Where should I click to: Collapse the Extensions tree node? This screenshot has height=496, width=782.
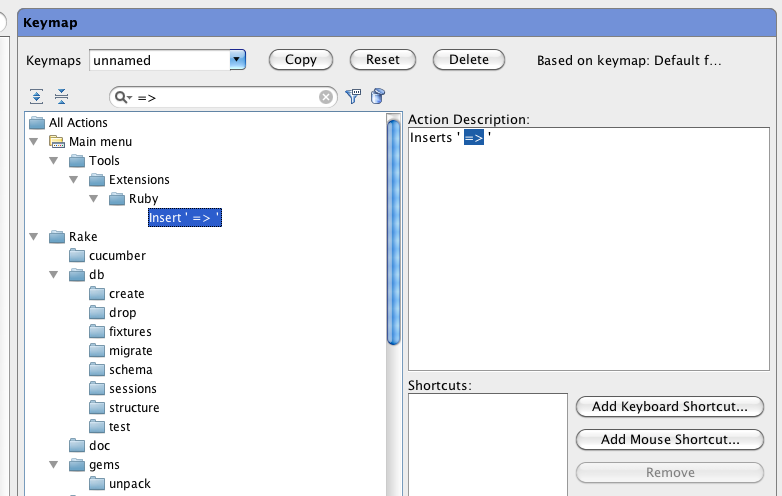point(74,179)
